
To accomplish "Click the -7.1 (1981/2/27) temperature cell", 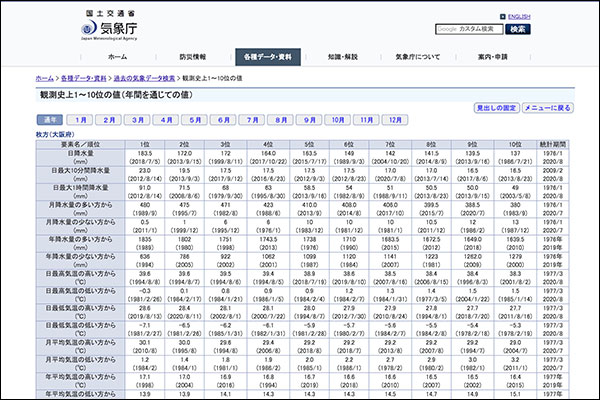I will pos(145,330).
